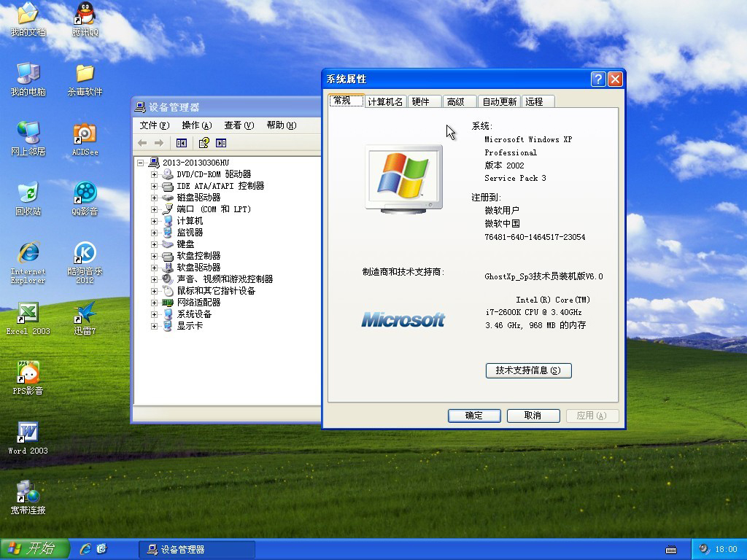This screenshot has height=560, width=747.
Task: Select 网络适配器 in device tree
Action: coord(198,303)
